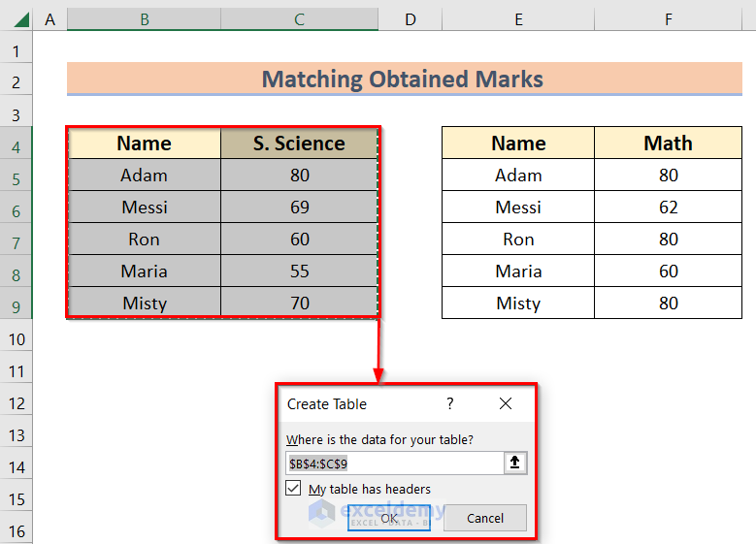This screenshot has height=544, width=756.
Task: Click the Matching Obtained Marks title cell
Action: pyautogui.click(x=403, y=80)
